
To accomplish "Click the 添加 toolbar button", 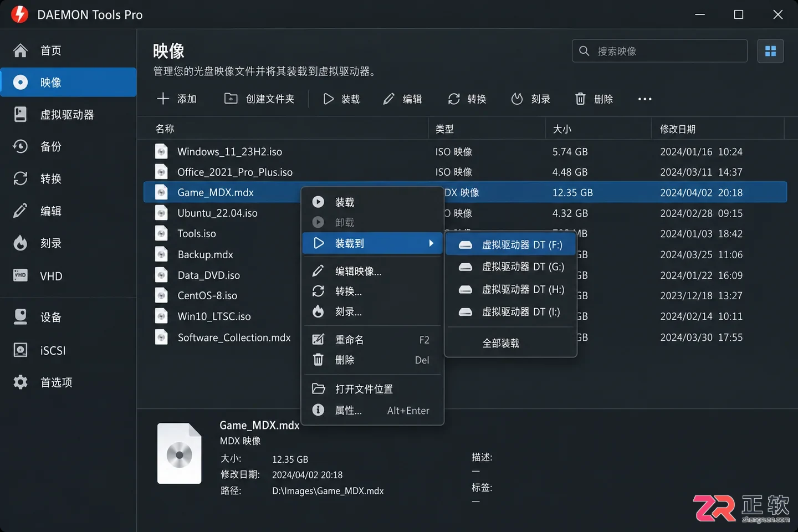I will point(177,99).
